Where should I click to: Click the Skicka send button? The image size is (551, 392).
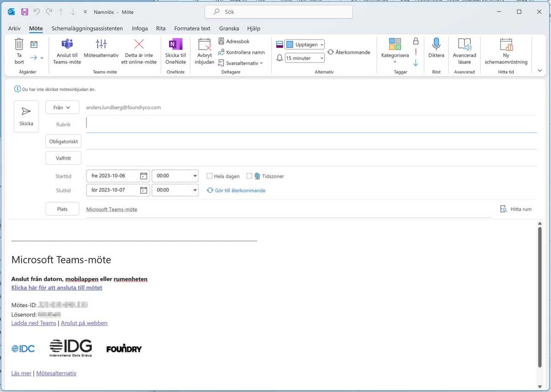26,117
